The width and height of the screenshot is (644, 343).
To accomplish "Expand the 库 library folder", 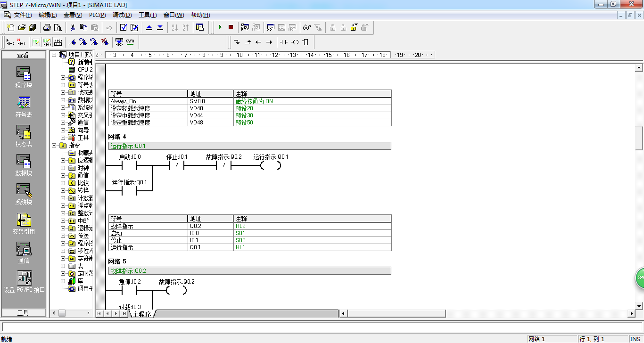I will [63, 281].
